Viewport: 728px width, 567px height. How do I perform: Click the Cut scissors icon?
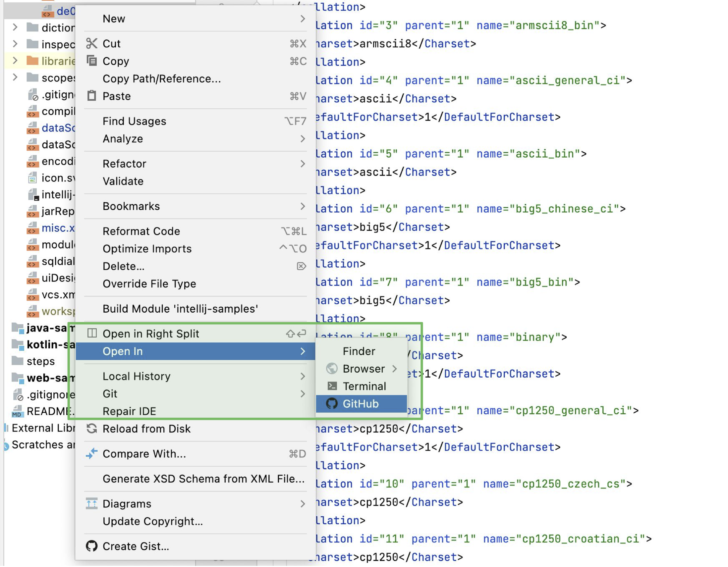coord(92,43)
